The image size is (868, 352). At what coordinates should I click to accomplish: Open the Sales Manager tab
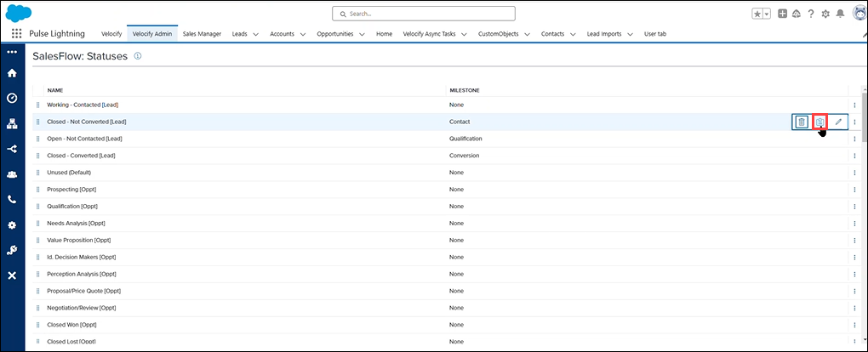click(x=202, y=34)
